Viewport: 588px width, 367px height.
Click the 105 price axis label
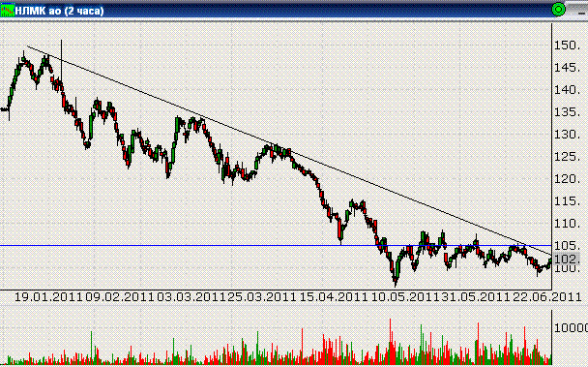pos(567,246)
